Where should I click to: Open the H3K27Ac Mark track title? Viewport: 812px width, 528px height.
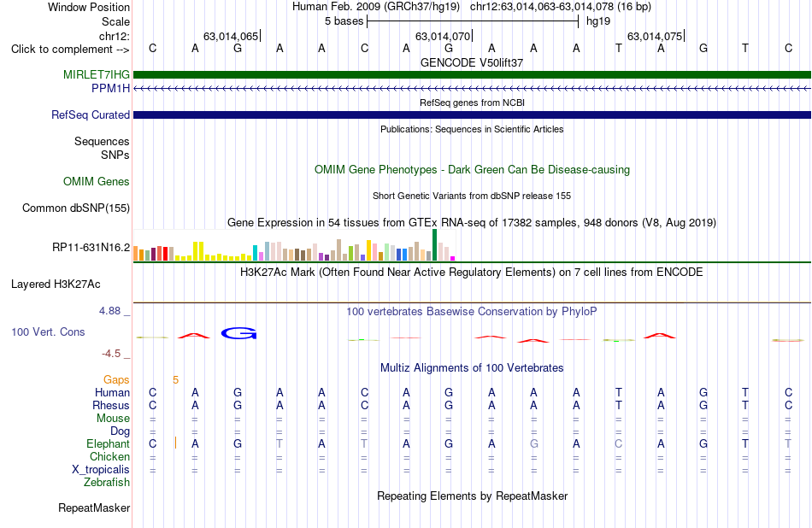(x=472, y=273)
